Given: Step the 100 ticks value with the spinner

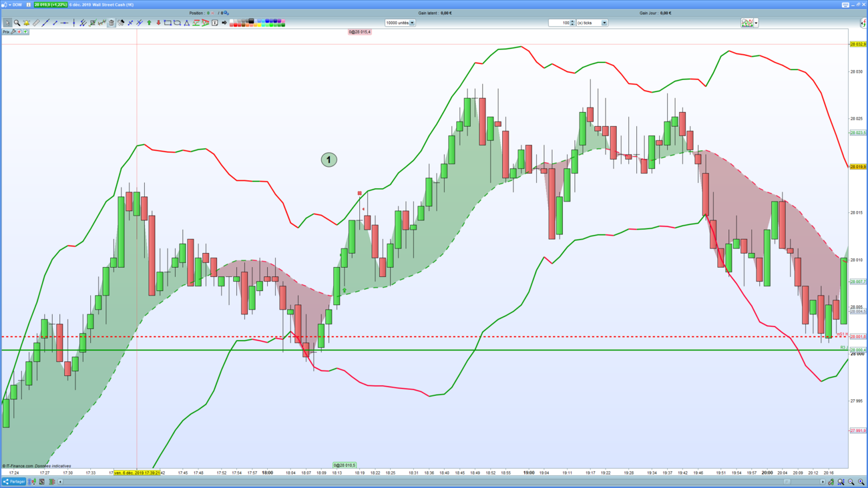Looking at the screenshot, I should (x=572, y=23).
